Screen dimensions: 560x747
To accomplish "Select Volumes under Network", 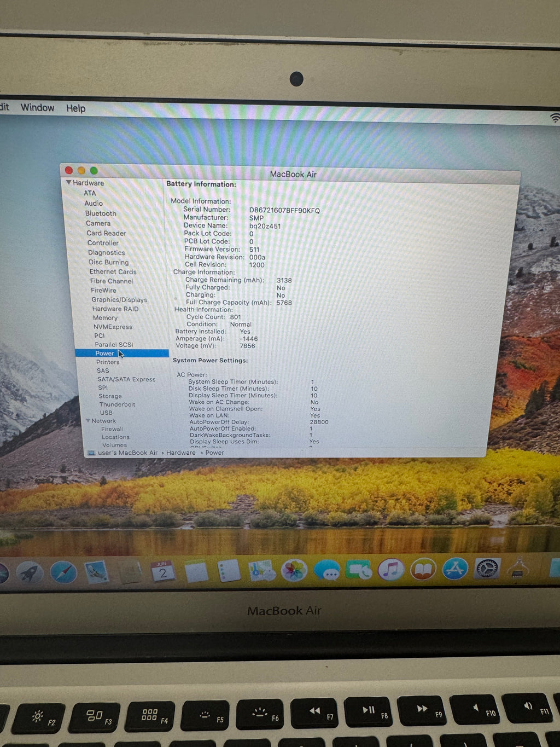I will (x=114, y=445).
